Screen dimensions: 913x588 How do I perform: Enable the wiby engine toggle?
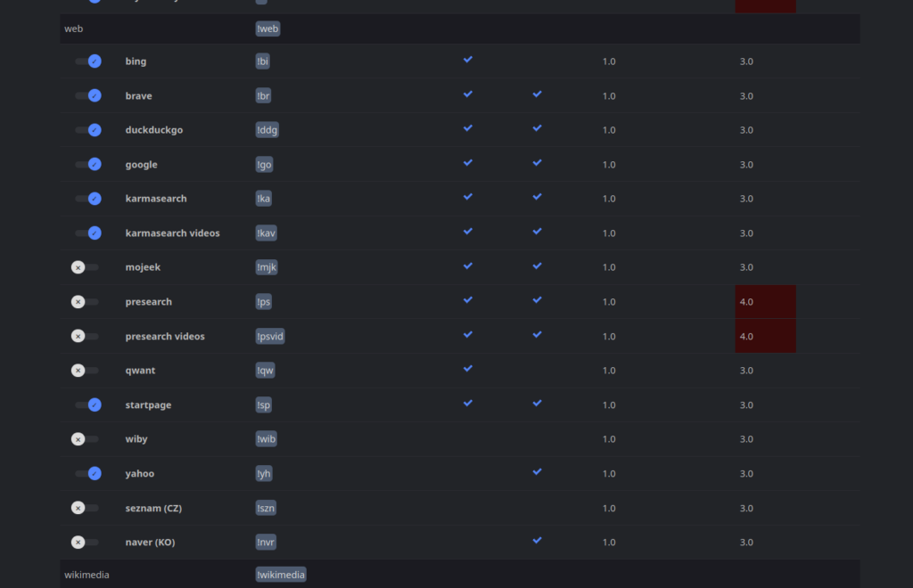click(x=85, y=439)
